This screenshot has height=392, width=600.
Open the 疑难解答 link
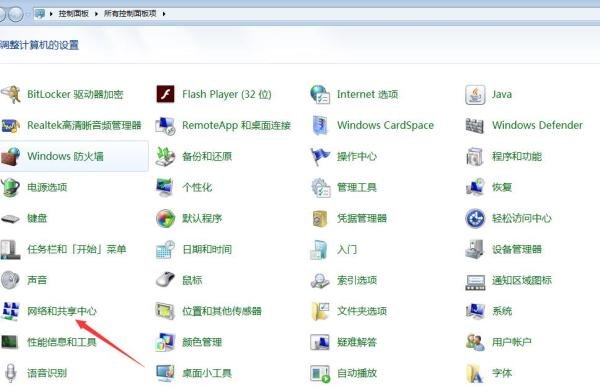pos(357,342)
